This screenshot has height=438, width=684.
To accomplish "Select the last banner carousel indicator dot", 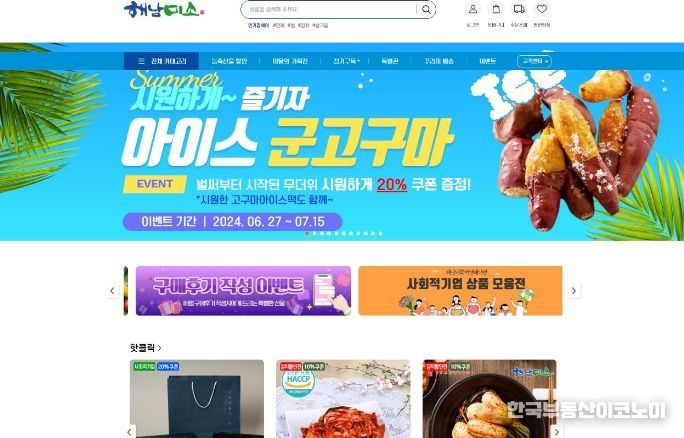I will (380, 233).
